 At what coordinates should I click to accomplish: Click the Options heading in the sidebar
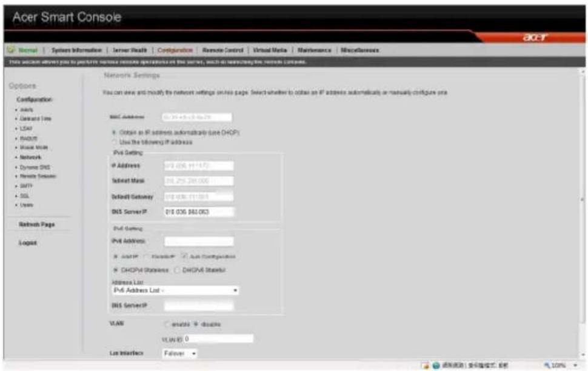22,86
